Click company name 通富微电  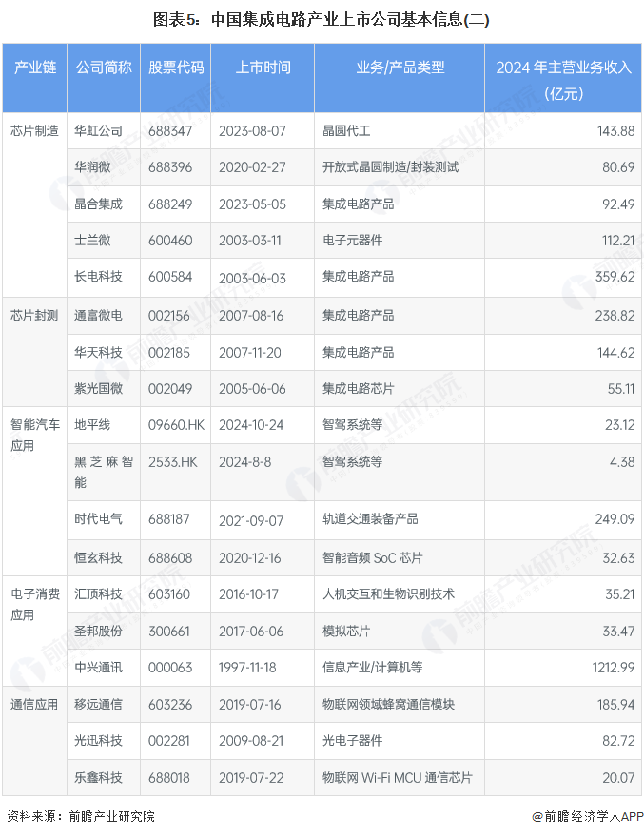tap(98, 316)
